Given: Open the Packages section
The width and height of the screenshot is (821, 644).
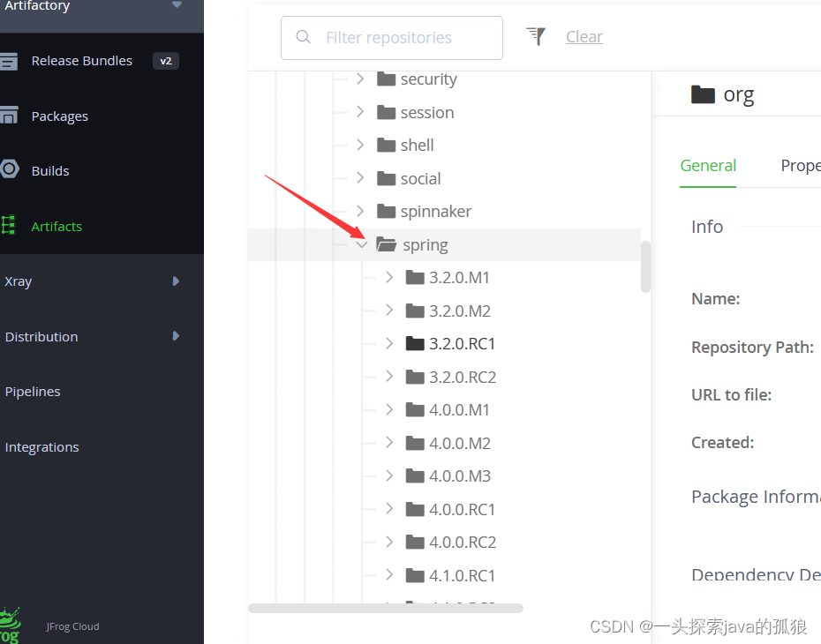Looking at the screenshot, I should 60,116.
